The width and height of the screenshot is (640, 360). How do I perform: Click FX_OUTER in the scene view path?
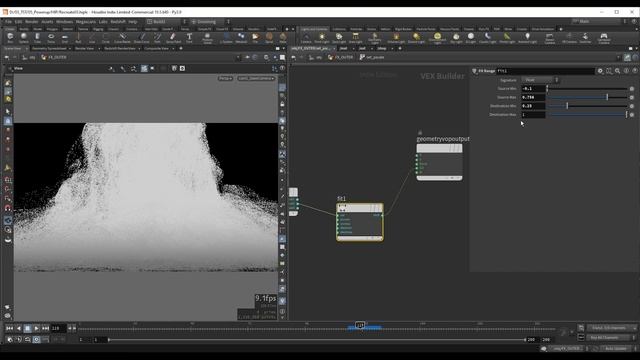[54, 58]
